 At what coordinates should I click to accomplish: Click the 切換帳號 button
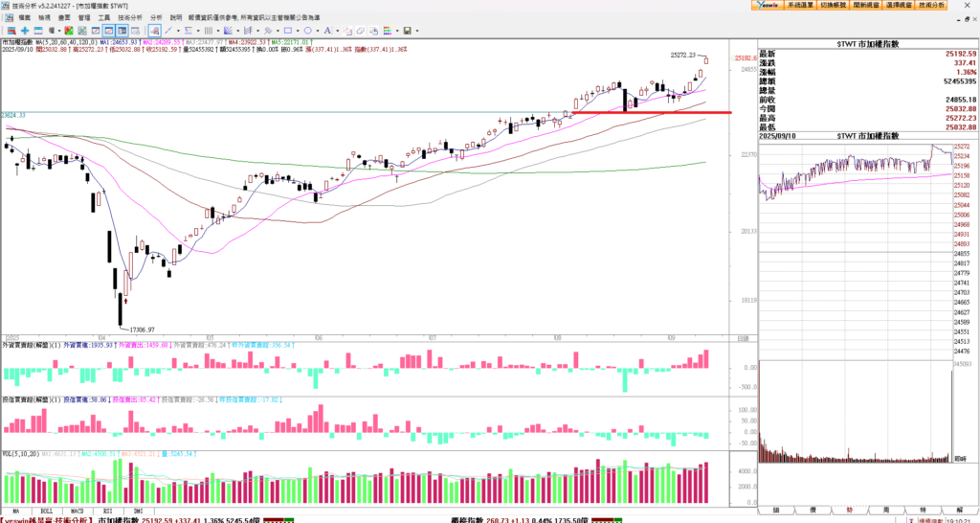point(830,5)
